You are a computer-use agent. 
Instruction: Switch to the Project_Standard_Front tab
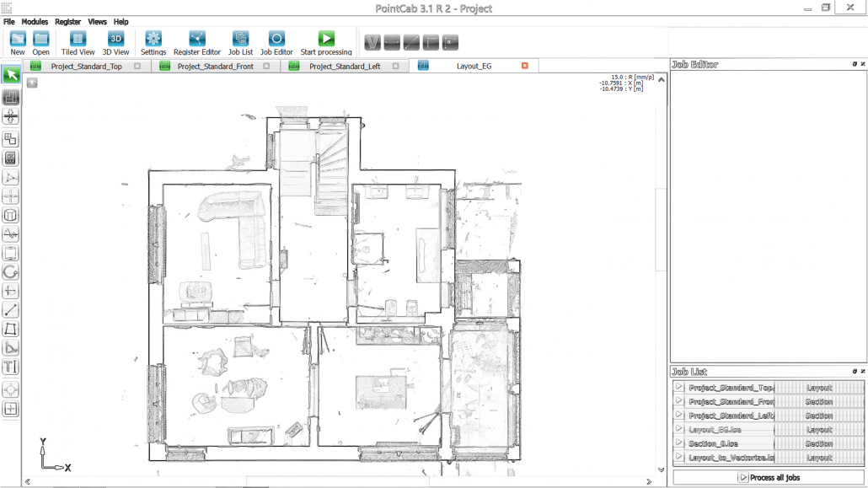(215, 66)
